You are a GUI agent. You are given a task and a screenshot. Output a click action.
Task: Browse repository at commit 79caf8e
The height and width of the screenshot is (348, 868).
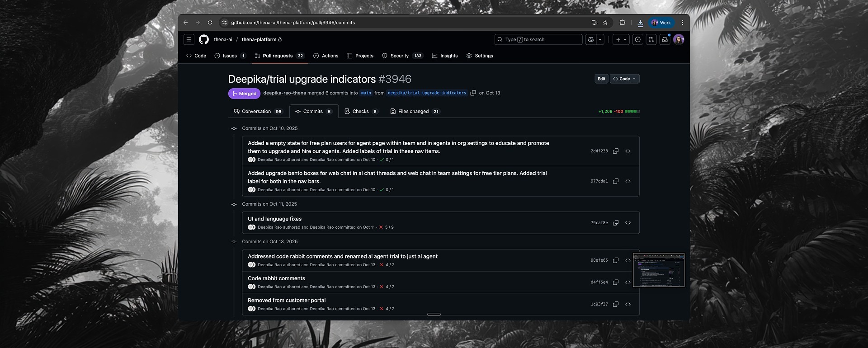628,223
